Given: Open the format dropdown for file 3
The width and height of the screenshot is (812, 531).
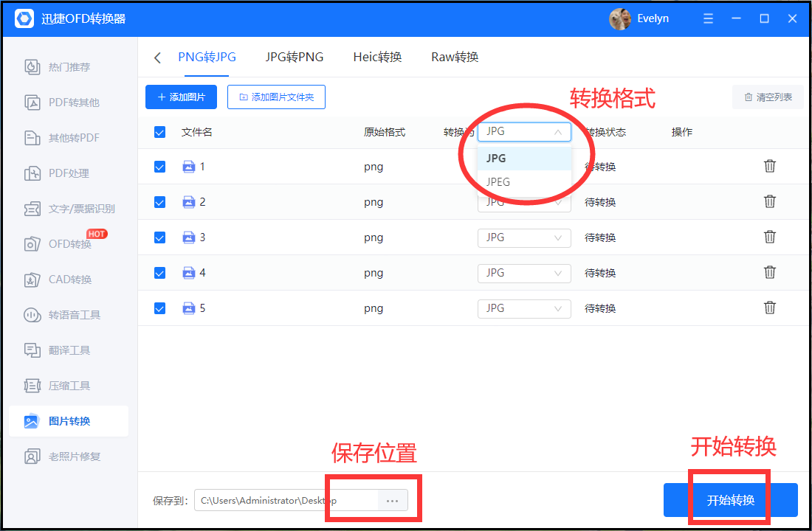Looking at the screenshot, I should (x=524, y=237).
